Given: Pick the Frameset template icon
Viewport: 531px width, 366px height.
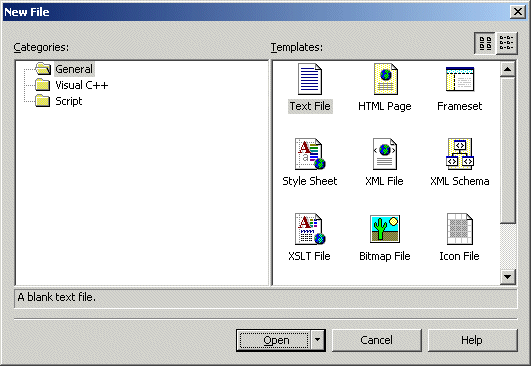Looking at the screenshot, I should (460, 79).
